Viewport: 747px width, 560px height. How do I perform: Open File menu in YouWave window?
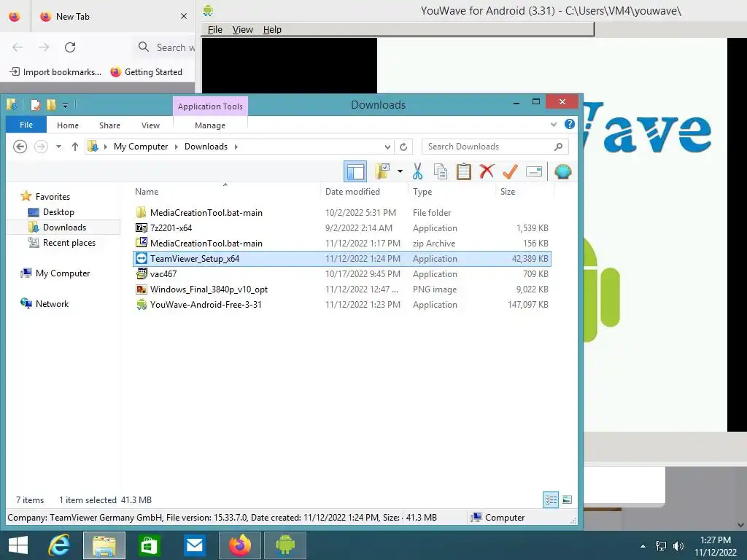(x=215, y=29)
